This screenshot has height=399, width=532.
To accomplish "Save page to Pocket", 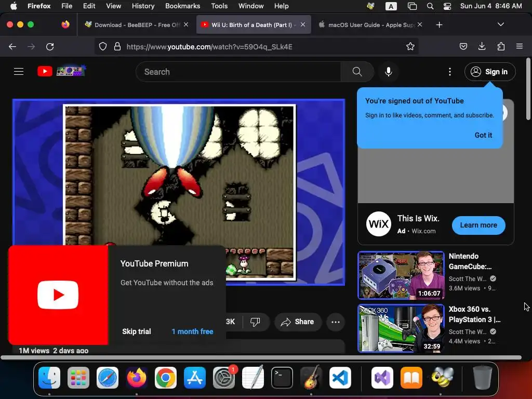I will click(x=463, y=46).
